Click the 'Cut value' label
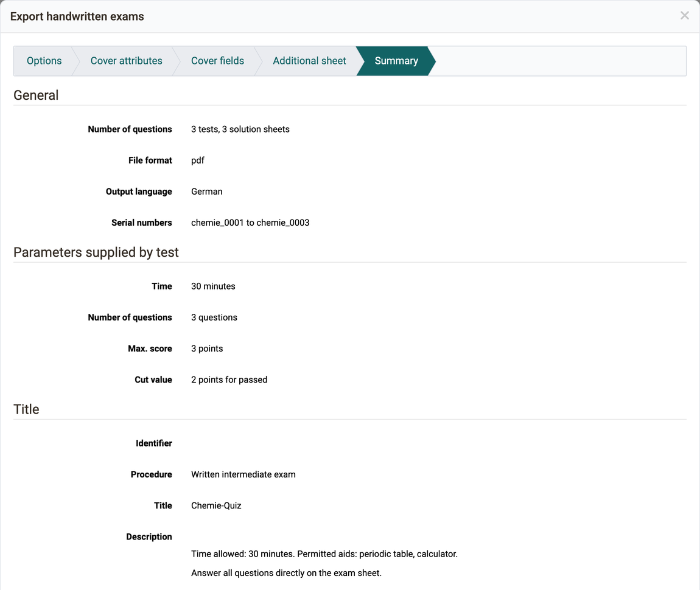This screenshot has width=700, height=590. [153, 380]
